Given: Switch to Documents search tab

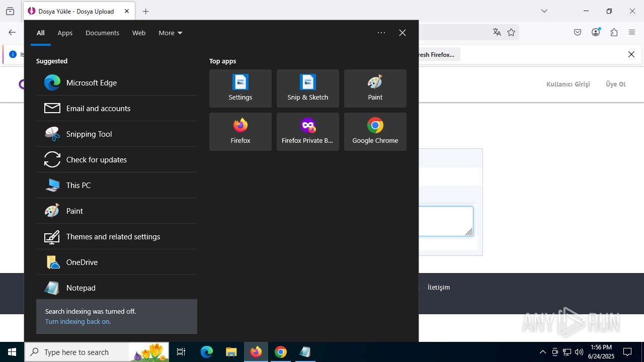Looking at the screenshot, I should (x=102, y=33).
